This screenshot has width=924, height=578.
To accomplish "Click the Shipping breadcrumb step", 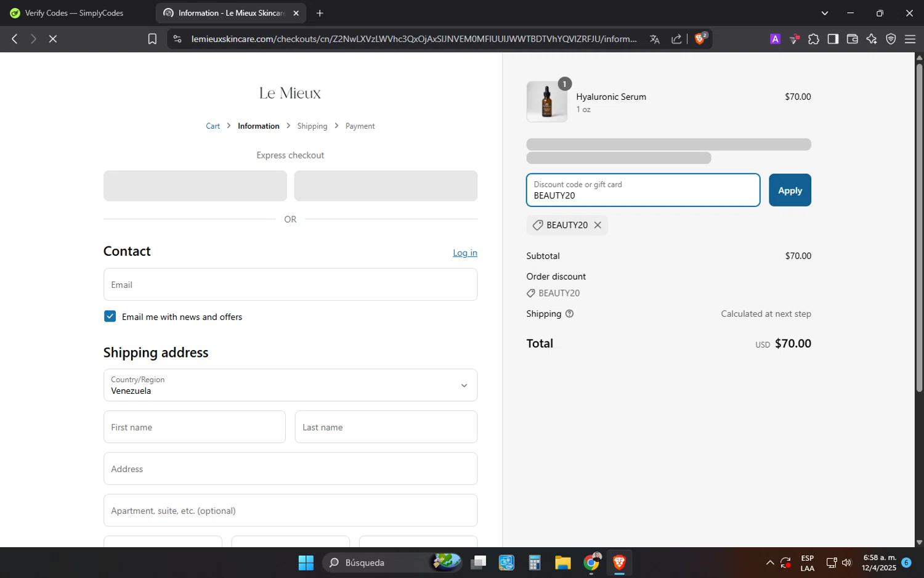I will pyautogui.click(x=312, y=126).
